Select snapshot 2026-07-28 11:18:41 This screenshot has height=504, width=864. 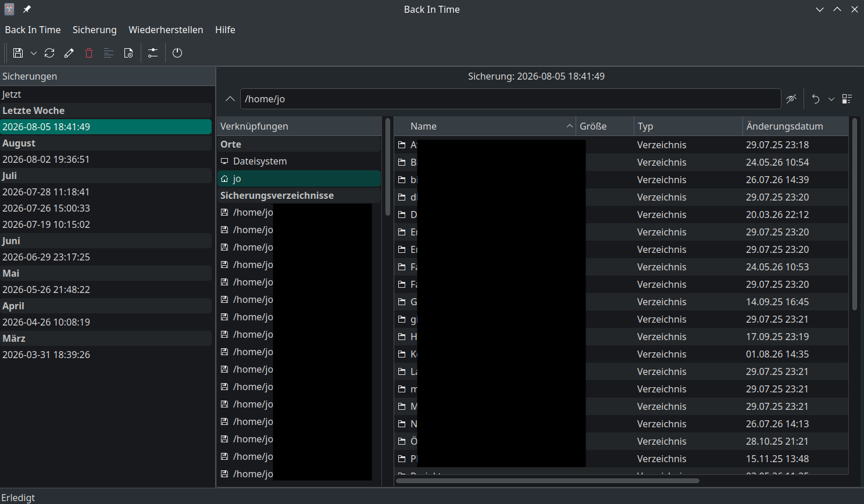coord(106,192)
